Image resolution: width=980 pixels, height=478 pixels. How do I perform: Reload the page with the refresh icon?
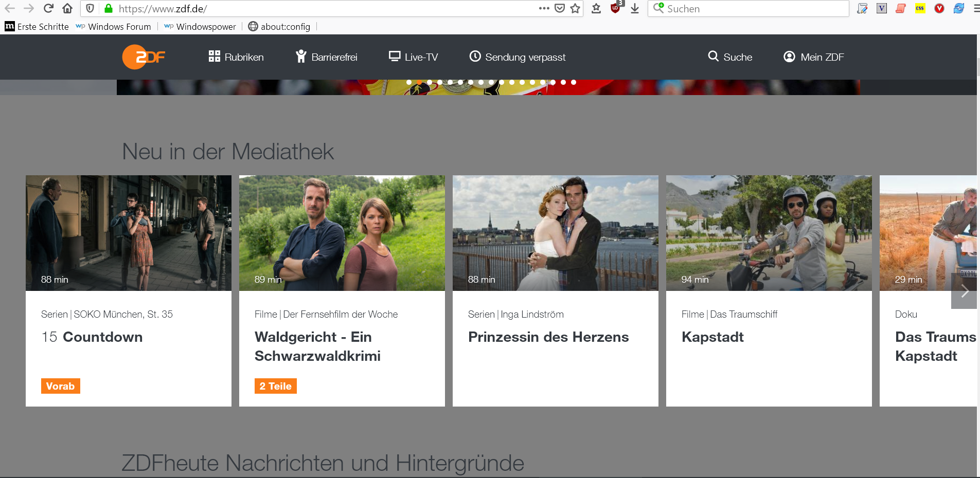pyautogui.click(x=48, y=8)
